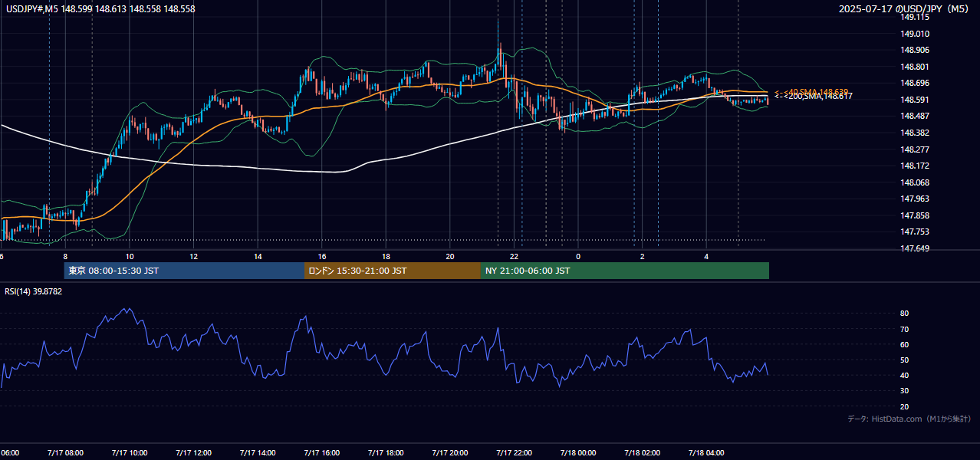Click the RSI scale level 50 label

tap(905, 360)
